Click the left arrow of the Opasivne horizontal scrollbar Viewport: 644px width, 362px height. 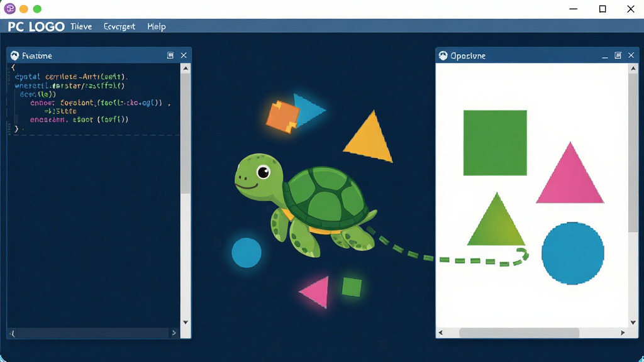coord(441,332)
